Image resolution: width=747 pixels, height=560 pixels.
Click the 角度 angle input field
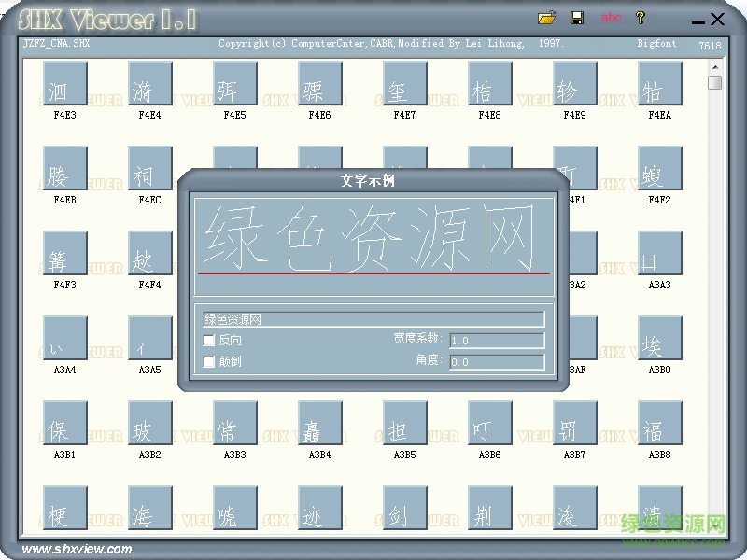tap(497, 362)
